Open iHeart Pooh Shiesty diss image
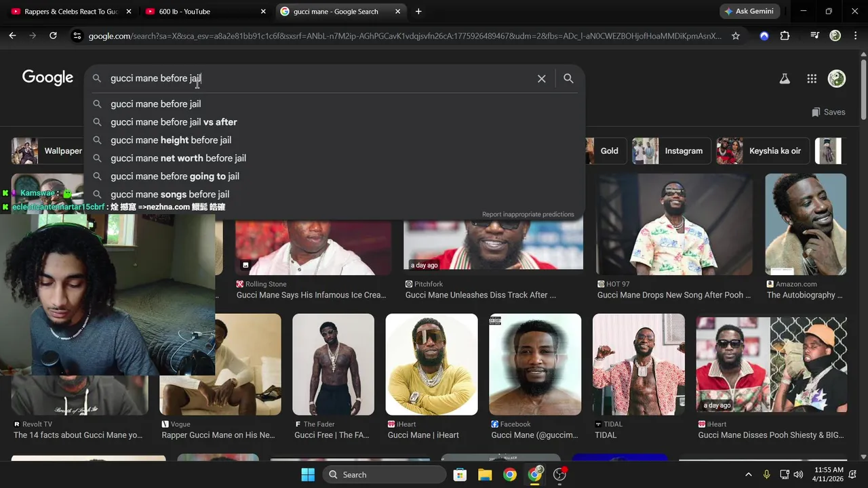Screen dimensions: 868x488 point(771,365)
